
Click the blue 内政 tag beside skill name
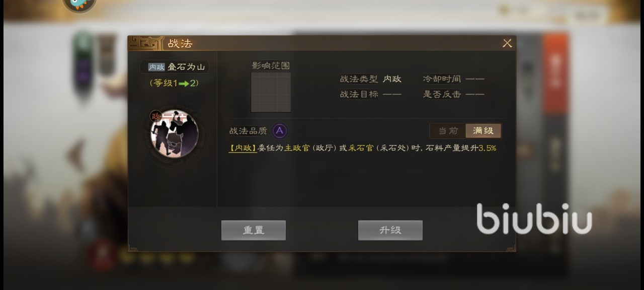click(156, 67)
